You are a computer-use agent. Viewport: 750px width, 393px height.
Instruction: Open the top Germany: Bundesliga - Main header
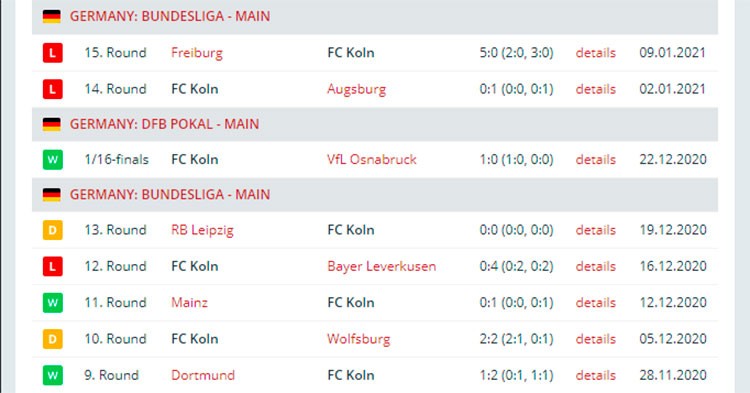click(x=170, y=16)
